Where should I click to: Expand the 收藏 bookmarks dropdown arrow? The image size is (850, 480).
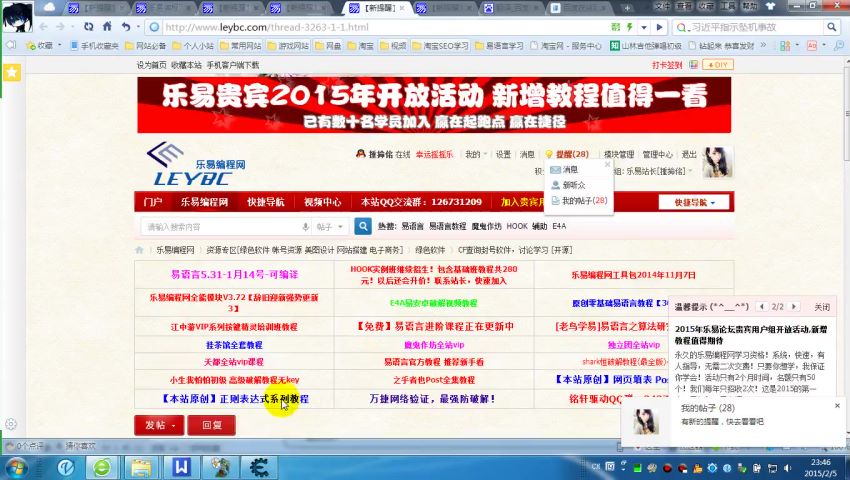click(x=59, y=45)
